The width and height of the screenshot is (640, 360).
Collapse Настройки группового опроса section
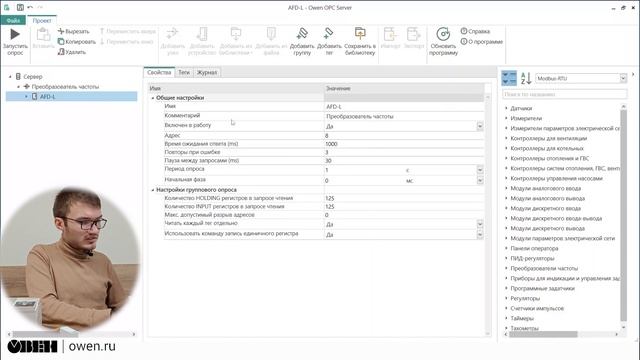click(x=153, y=190)
